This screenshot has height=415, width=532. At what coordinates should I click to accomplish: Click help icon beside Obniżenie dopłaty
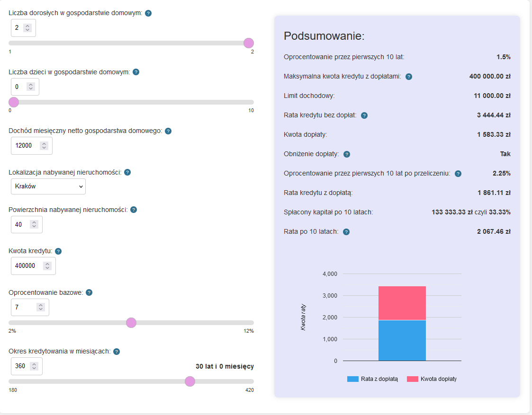[x=347, y=154]
